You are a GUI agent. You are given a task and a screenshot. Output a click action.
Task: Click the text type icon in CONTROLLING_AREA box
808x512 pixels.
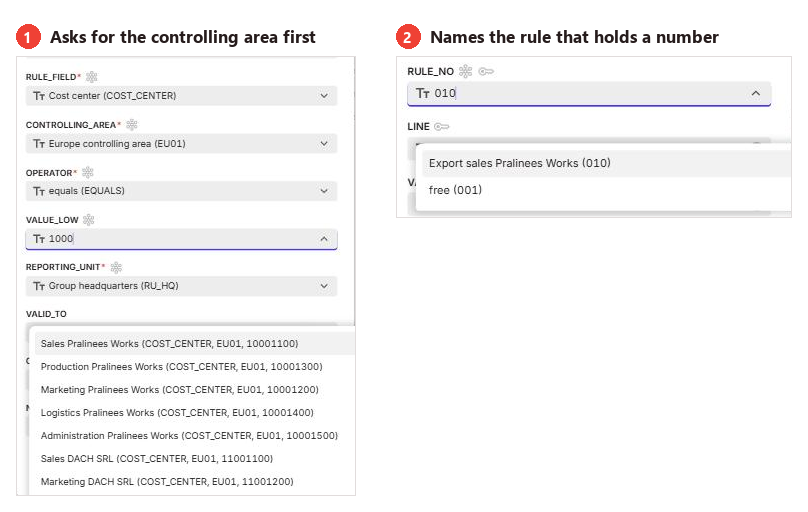point(39,144)
